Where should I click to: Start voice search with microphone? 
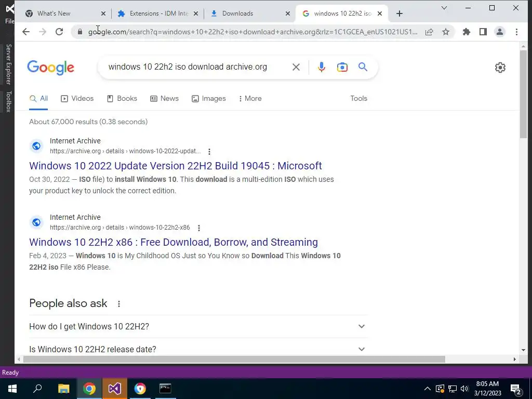click(x=321, y=67)
